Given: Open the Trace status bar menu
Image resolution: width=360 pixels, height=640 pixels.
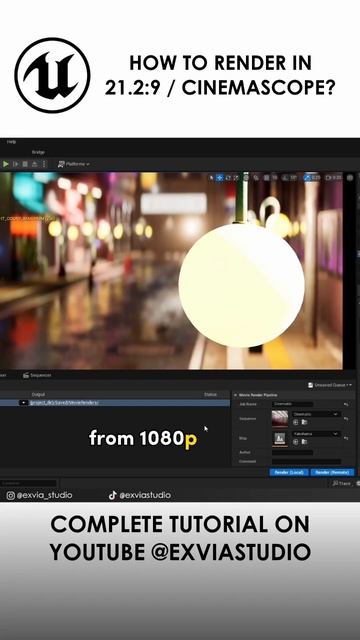Looking at the screenshot, I should 341,483.
